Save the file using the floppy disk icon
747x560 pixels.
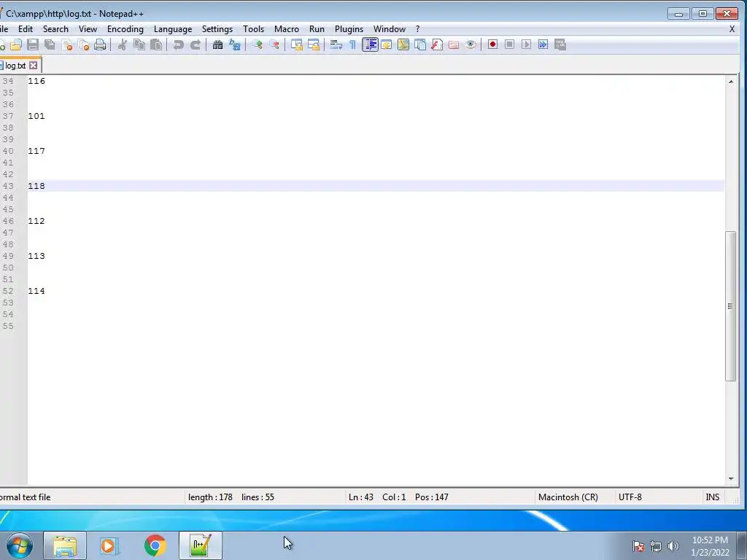click(x=33, y=44)
